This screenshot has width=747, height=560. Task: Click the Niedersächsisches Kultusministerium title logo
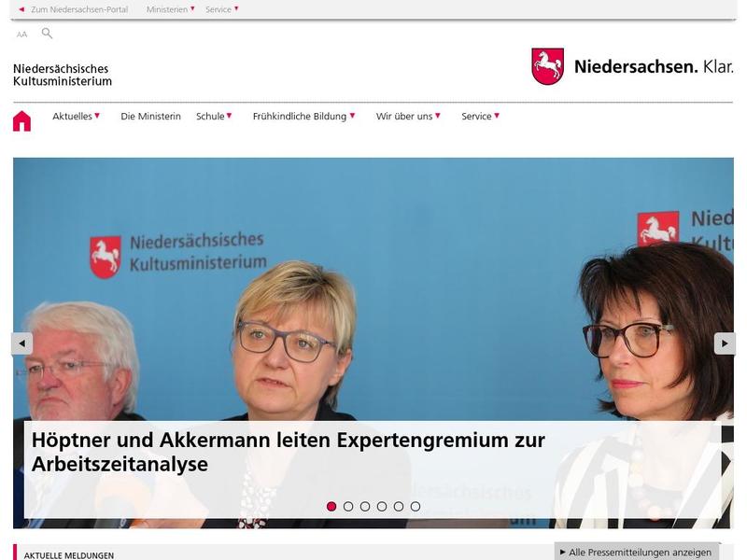click(x=63, y=75)
